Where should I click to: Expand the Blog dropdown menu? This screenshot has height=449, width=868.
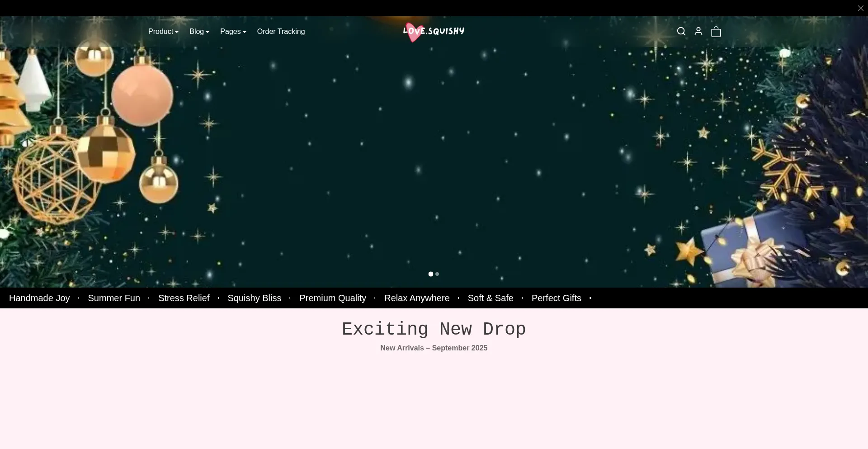199,32
